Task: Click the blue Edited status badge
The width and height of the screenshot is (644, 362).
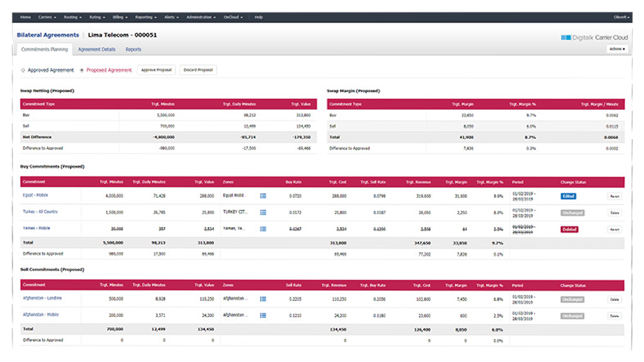Action: [x=569, y=196]
